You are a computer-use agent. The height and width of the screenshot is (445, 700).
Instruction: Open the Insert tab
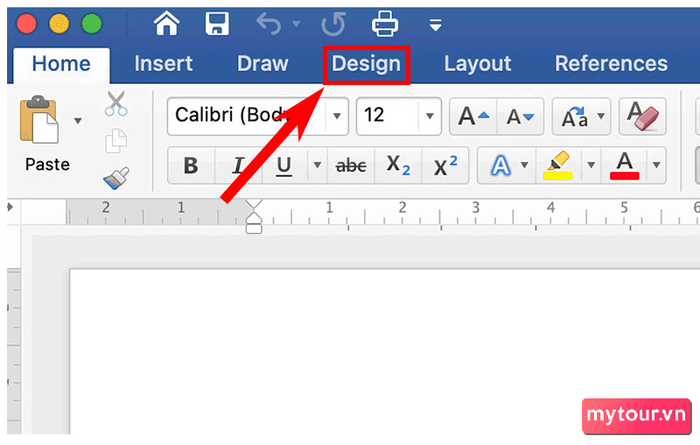(163, 64)
